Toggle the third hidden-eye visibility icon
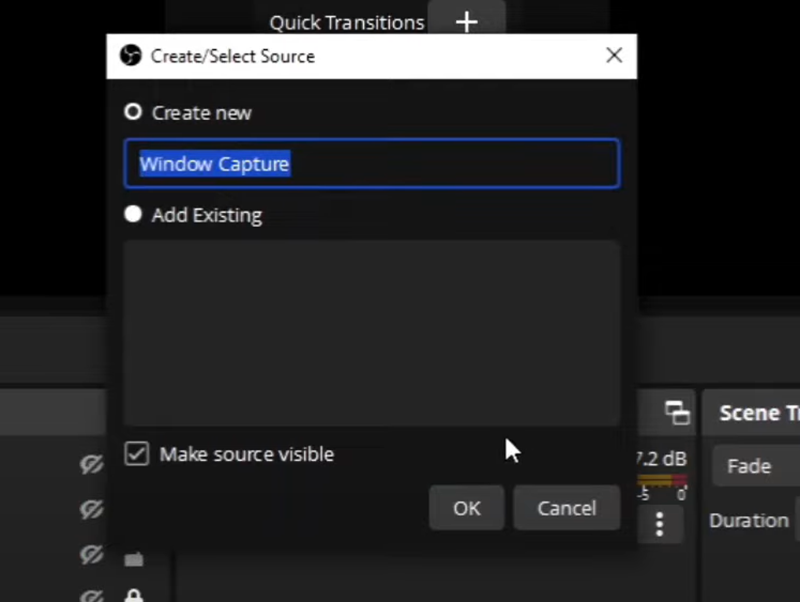This screenshot has height=602, width=800. pos(92,554)
